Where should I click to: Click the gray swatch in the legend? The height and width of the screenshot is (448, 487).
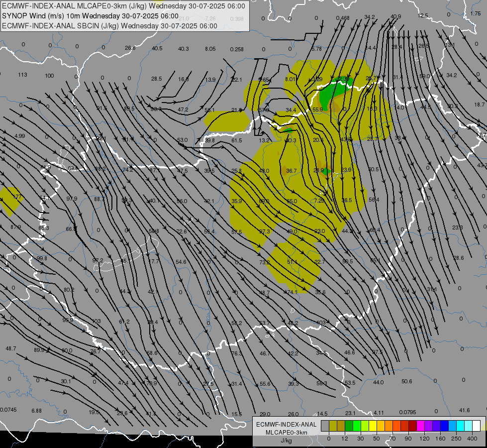pos(325,426)
